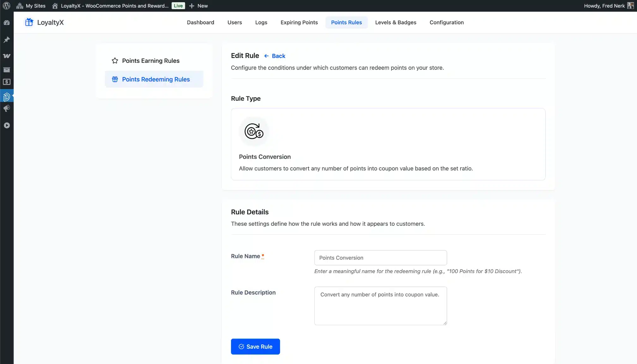Open the Payments dollar icon in sidebar
Screen dimensions: 637x364
(x=7, y=82)
